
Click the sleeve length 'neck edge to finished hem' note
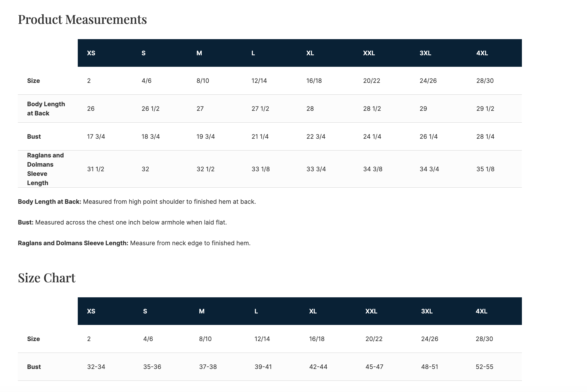click(190, 243)
